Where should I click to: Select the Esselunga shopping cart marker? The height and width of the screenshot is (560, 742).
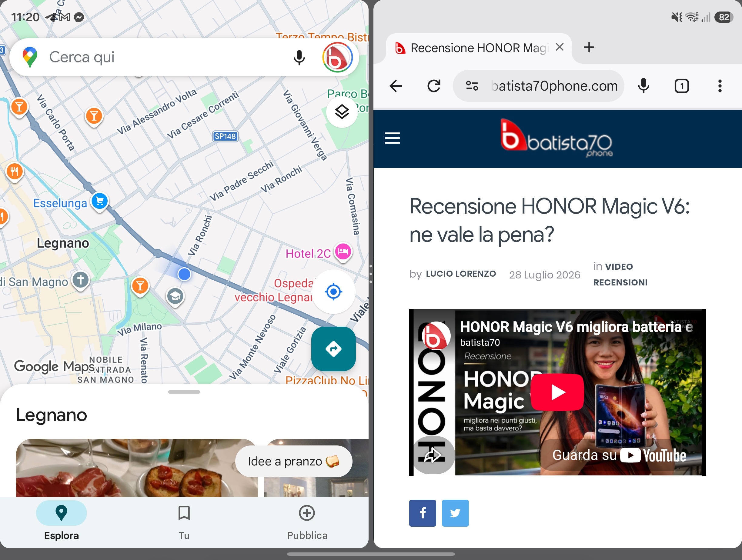(100, 202)
